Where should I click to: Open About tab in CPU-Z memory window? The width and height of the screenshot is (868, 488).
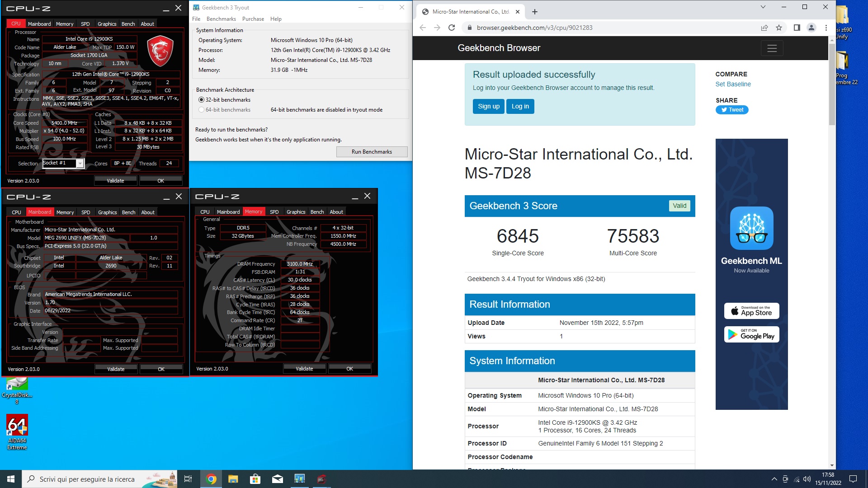point(336,212)
